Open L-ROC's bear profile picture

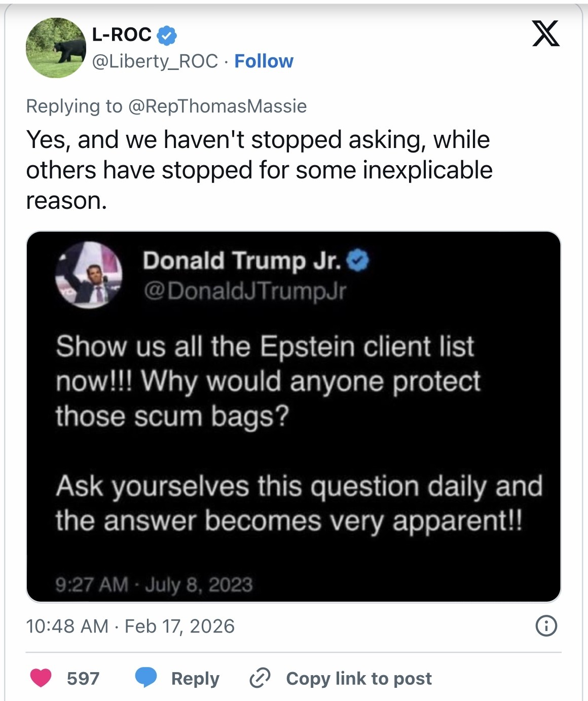click(56, 48)
